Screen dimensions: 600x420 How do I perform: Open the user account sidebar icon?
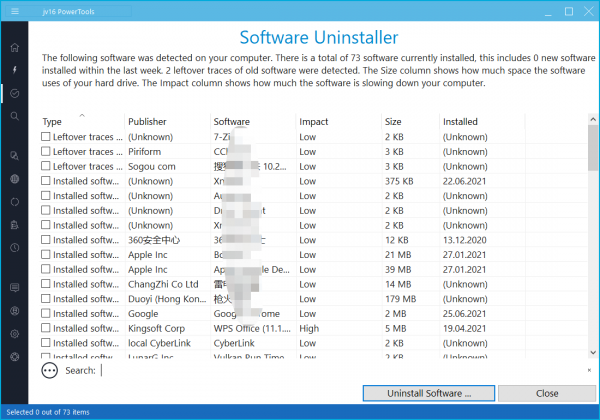[15, 311]
